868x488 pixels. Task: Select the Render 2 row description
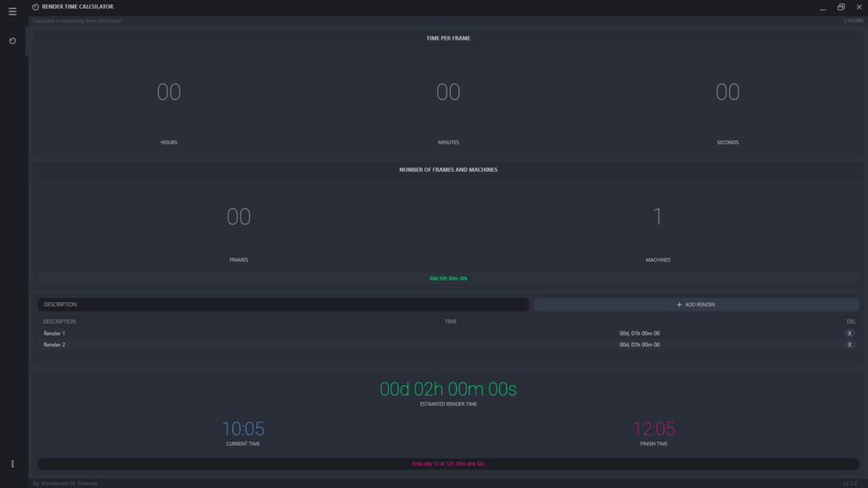coord(54,345)
